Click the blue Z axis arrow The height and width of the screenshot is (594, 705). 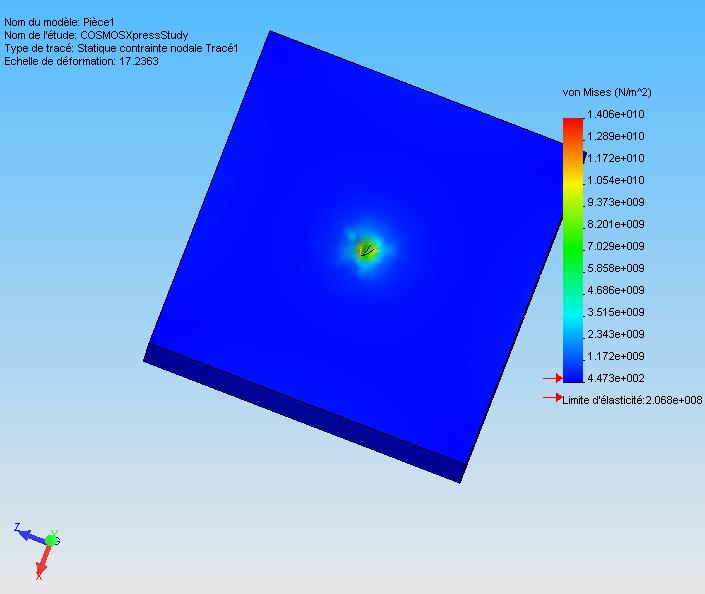[30, 534]
